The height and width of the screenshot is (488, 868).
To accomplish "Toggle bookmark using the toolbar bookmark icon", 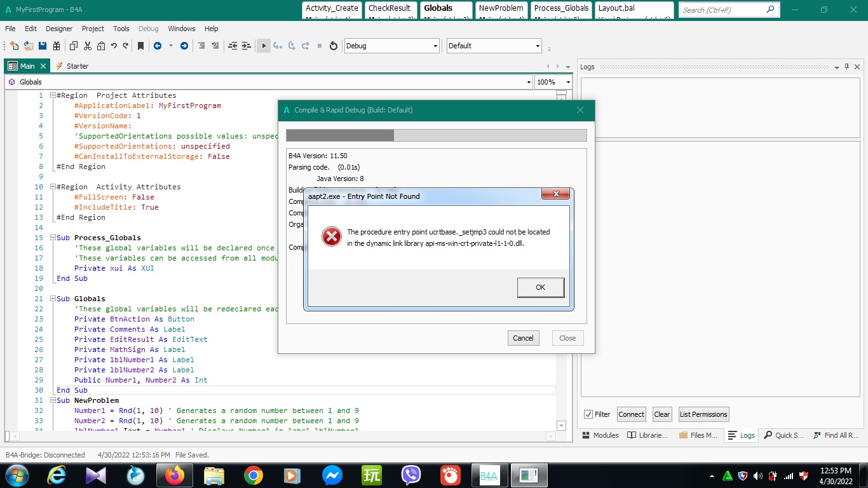I will click(140, 46).
